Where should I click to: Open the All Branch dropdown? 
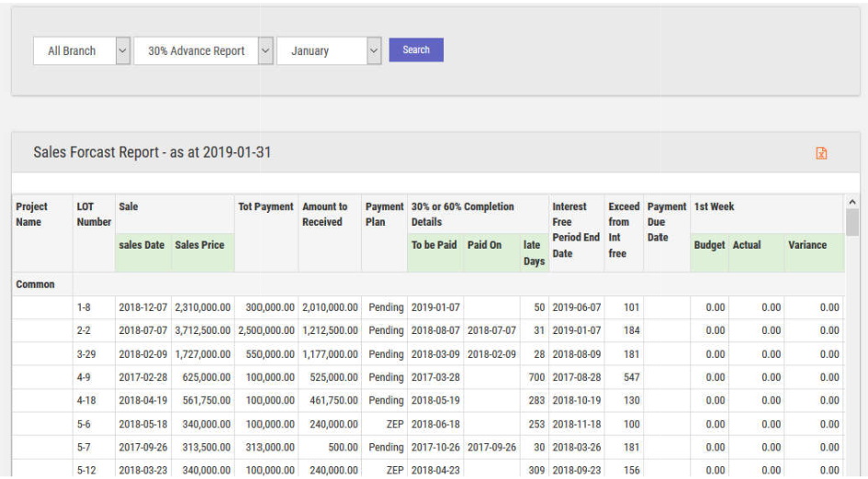81,51
